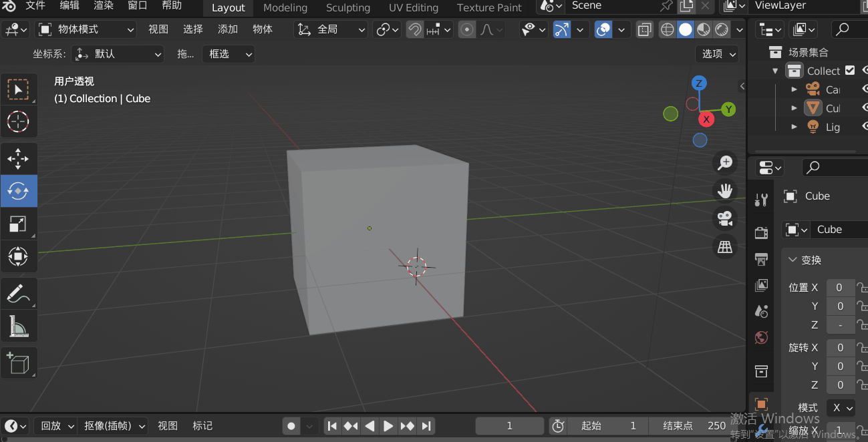The width and height of the screenshot is (868, 442).
Task: Open the 回放 playback dropdown
Action: [x=56, y=425]
